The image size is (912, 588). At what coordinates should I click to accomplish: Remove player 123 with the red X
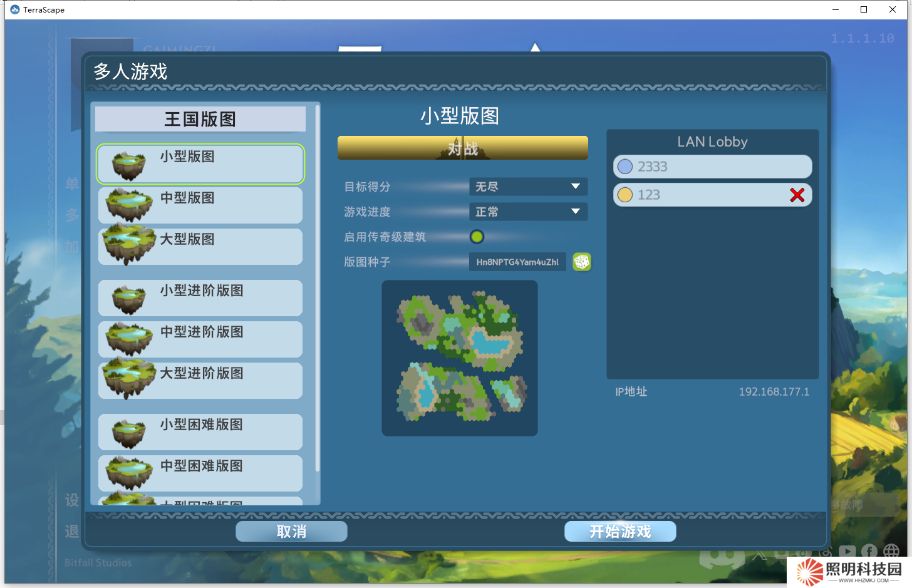pyautogui.click(x=797, y=195)
